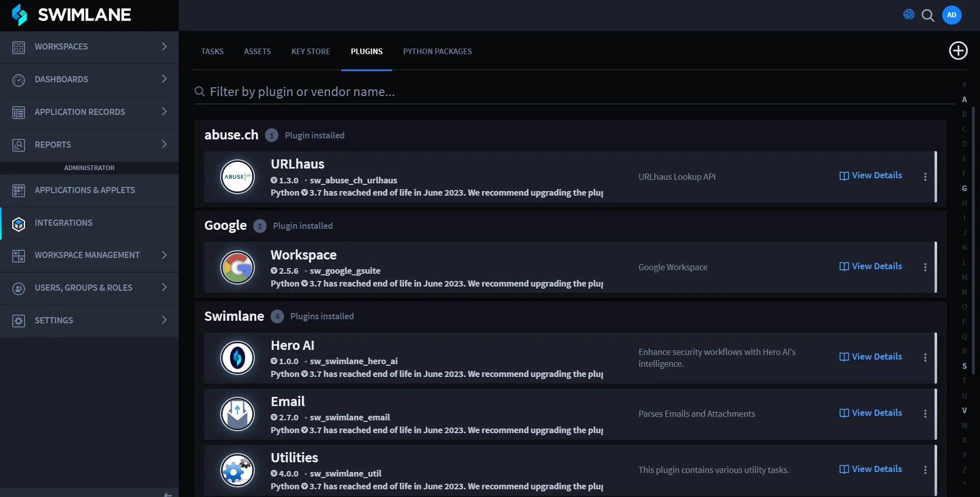Screen dimensions: 980x497
Task: View Details for Google Workspace plugin
Action: [x=871, y=267]
